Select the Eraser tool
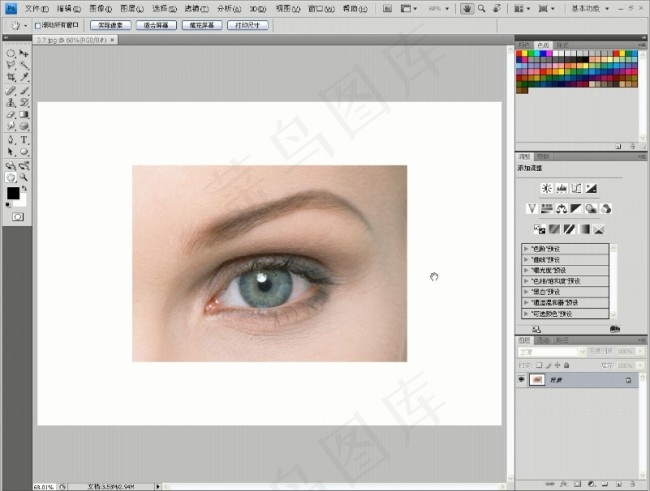 [11, 114]
